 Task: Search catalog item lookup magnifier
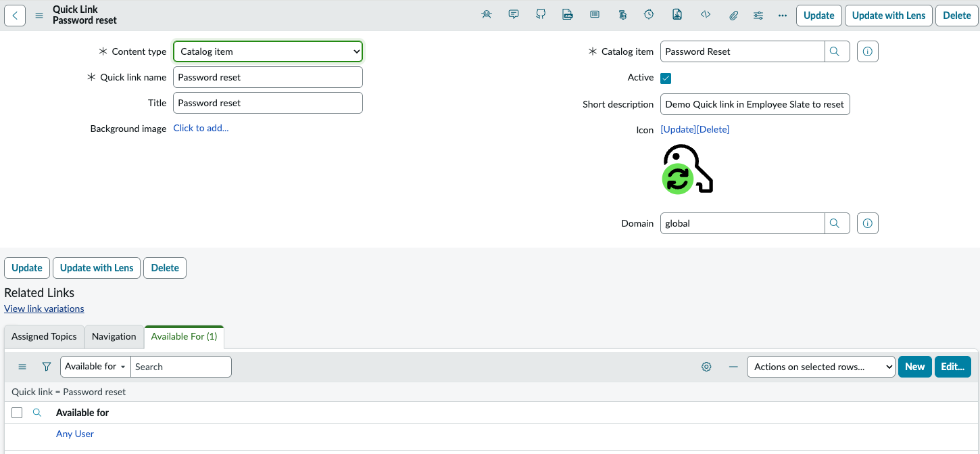[x=835, y=51]
